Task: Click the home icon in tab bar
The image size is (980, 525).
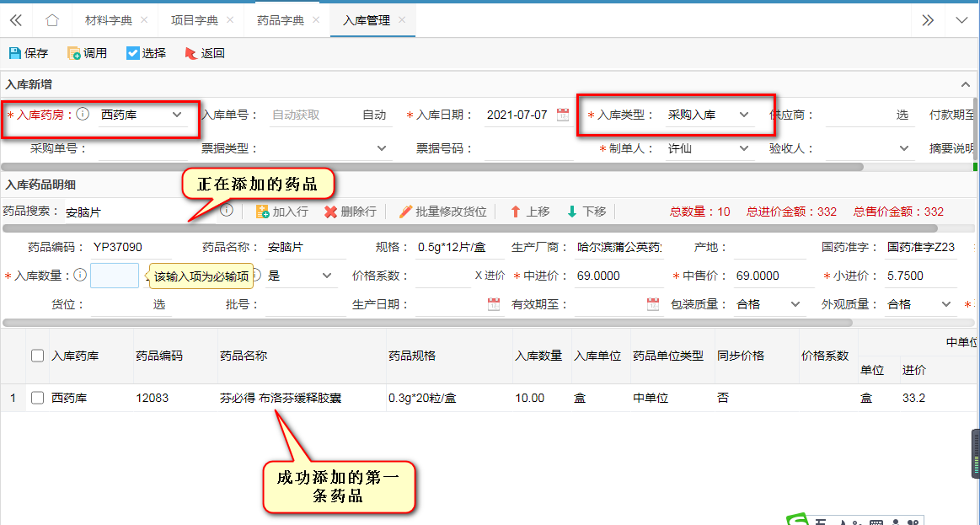Action: click(52, 20)
